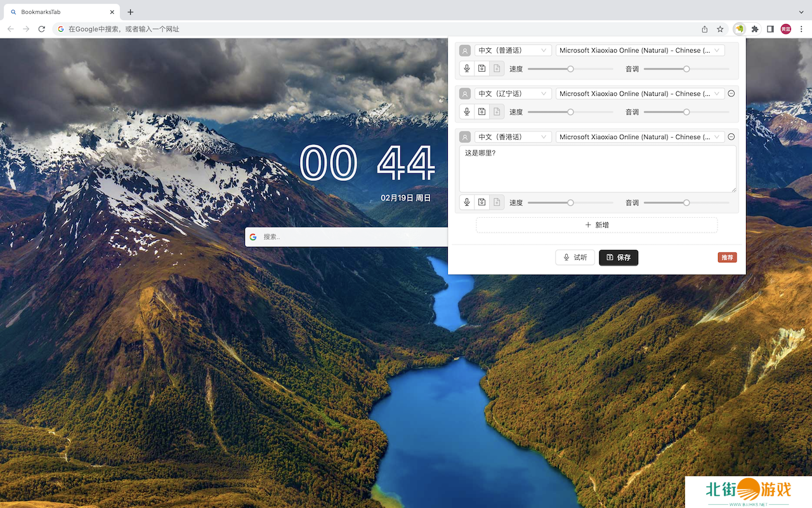Image resolution: width=812 pixels, height=508 pixels.
Task: Click the share icon in the address bar
Action: click(705, 29)
